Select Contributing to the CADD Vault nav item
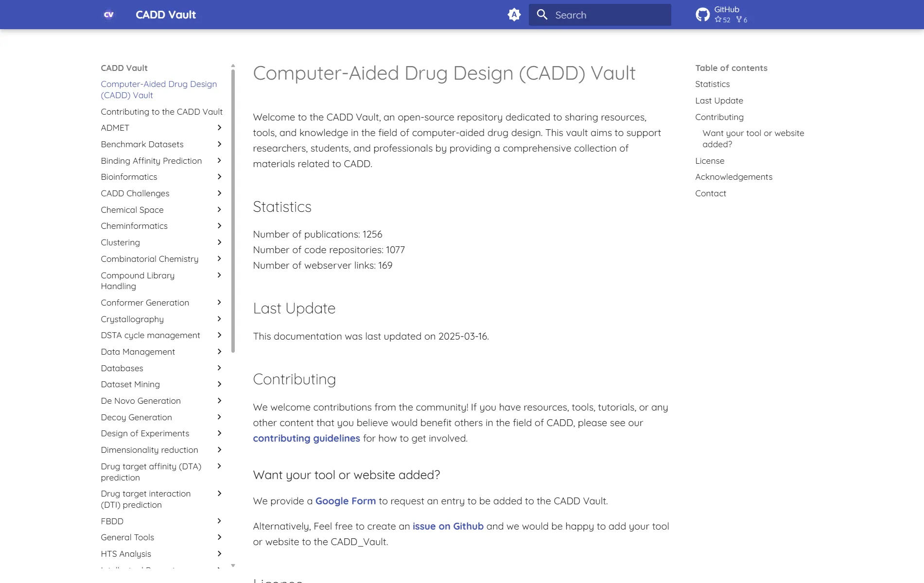The height and width of the screenshot is (583, 924). coord(161,112)
